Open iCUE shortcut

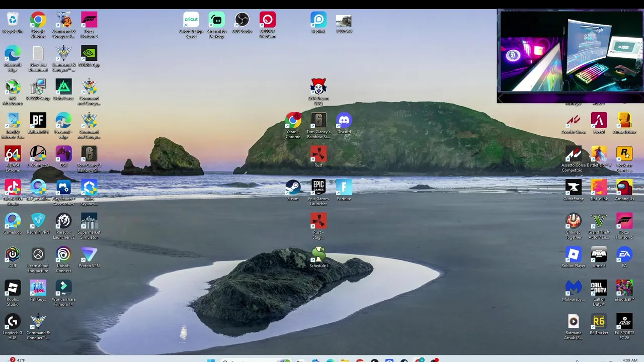click(13, 257)
